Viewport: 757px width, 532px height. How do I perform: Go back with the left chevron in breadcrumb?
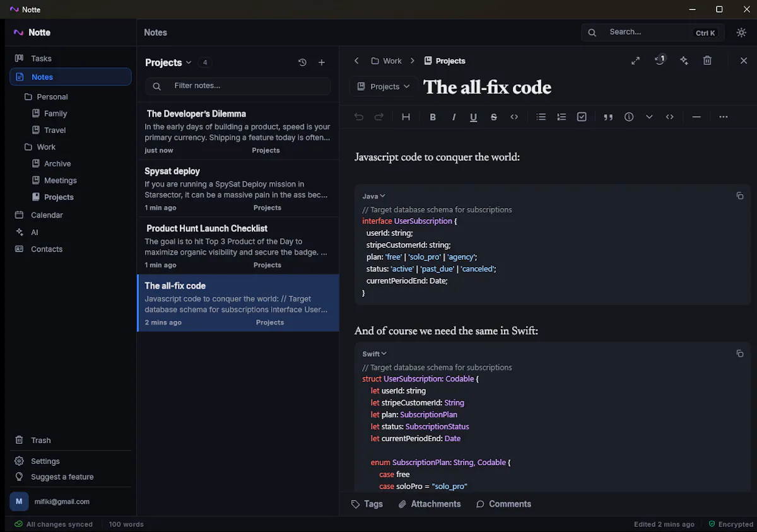pyautogui.click(x=356, y=61)
